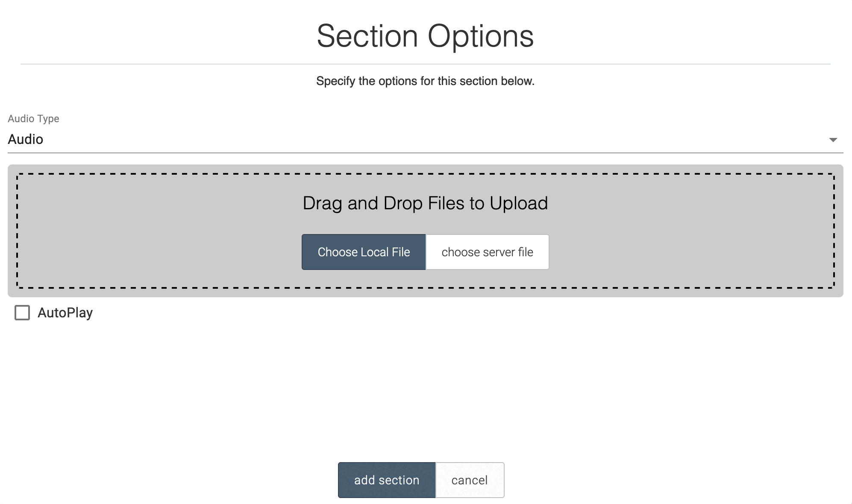Enable the AutoPlay checkbox

pos(22,313)
